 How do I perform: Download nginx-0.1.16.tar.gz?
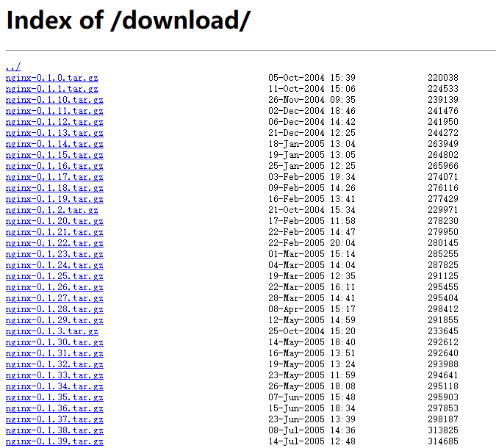(54, 166)
